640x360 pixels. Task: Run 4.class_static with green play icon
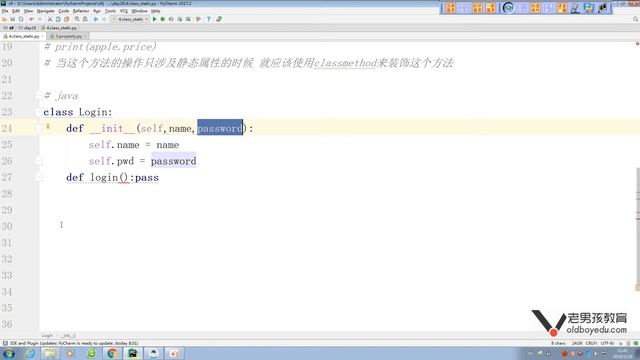tap(155, 19)
